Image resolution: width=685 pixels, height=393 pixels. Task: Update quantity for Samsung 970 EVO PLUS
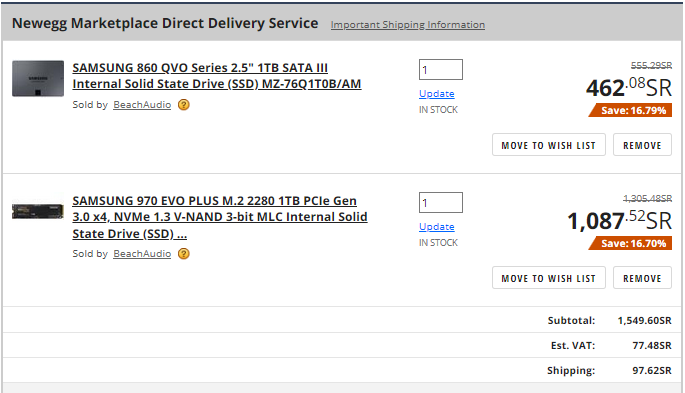click(x=436, y=227)
